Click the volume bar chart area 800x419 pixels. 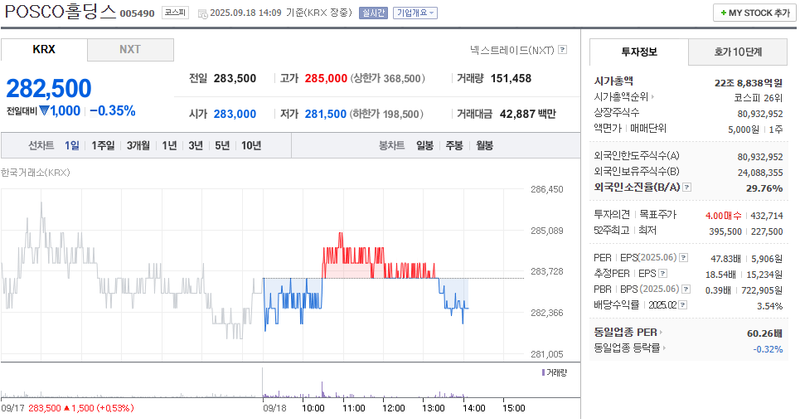pyautogui.click(x=263, y=383)
